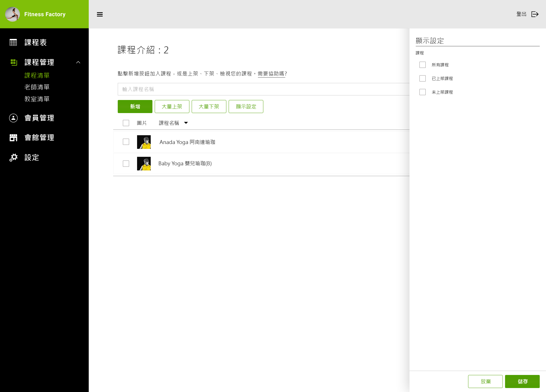Screen dimensions: 546x392
Task: Click the 需要協助嗎 help link
Action: pyautogui.click(x=271, y=74)
